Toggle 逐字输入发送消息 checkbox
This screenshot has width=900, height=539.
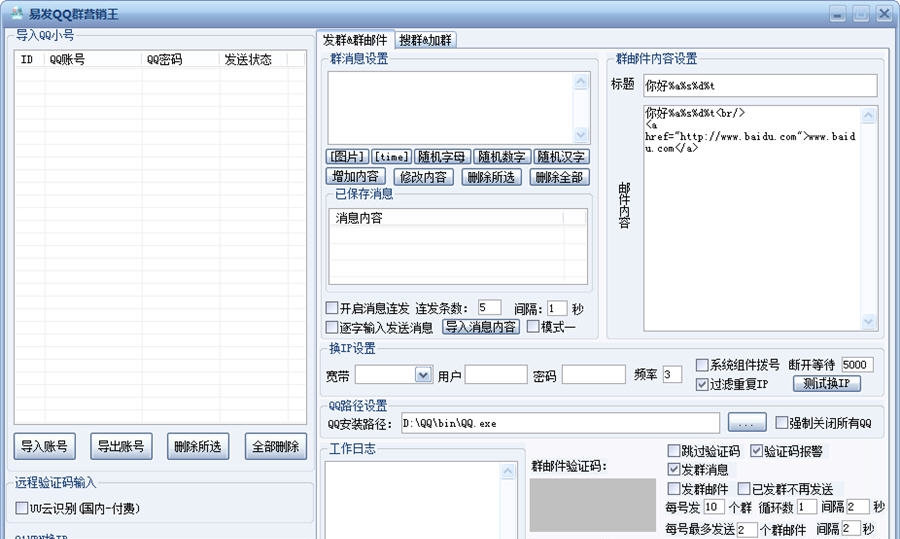pyautogui.click(x=332, y=327)
